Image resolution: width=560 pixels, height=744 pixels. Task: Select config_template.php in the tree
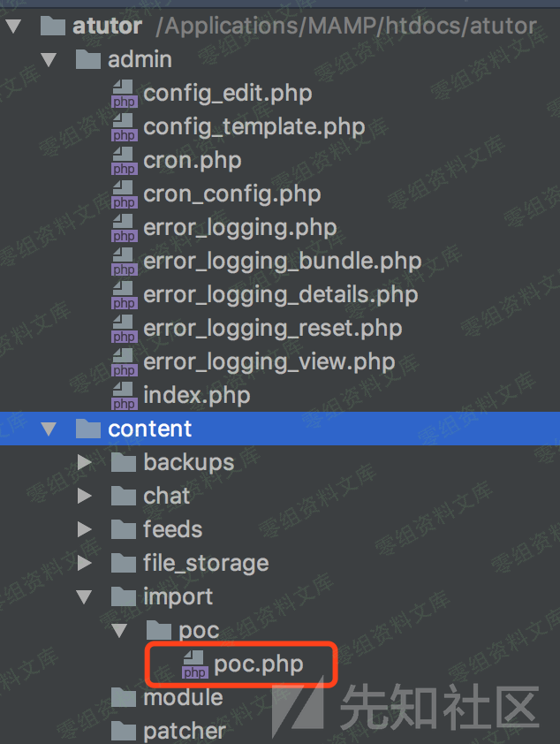point(254,127)
